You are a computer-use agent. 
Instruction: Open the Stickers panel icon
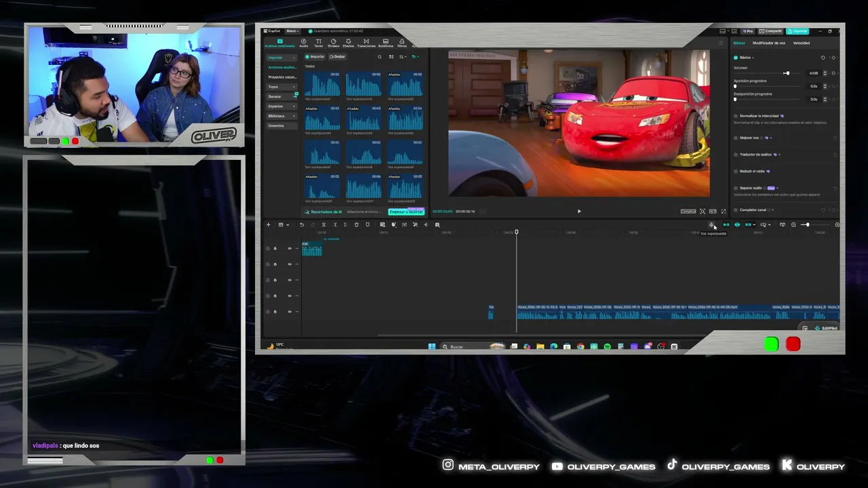coord(333,43)
